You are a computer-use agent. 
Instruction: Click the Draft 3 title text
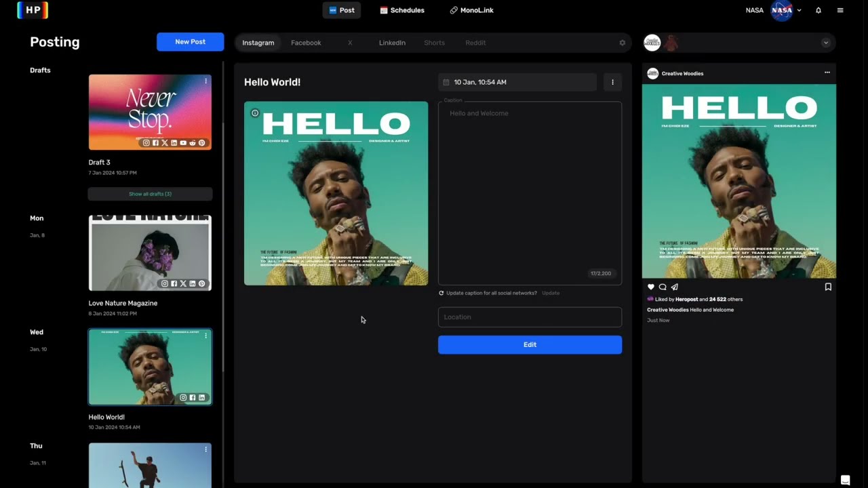tap(99, 163)
